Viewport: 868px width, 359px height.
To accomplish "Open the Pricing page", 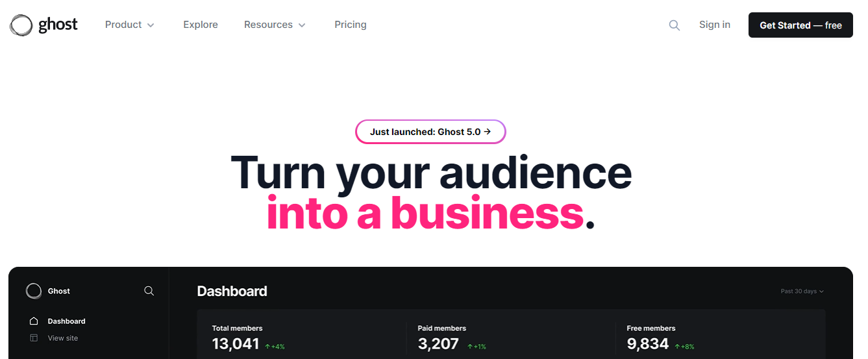I will click(351, 25).
